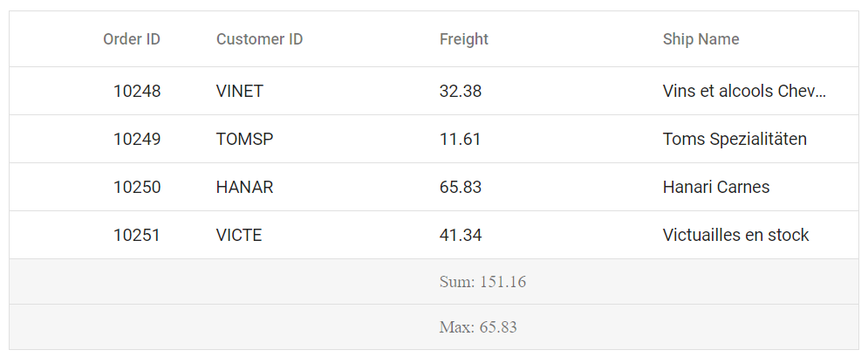This screenshot has width=868, height=357.
Task: Click order ID 10251
Action: coord(137,235)
